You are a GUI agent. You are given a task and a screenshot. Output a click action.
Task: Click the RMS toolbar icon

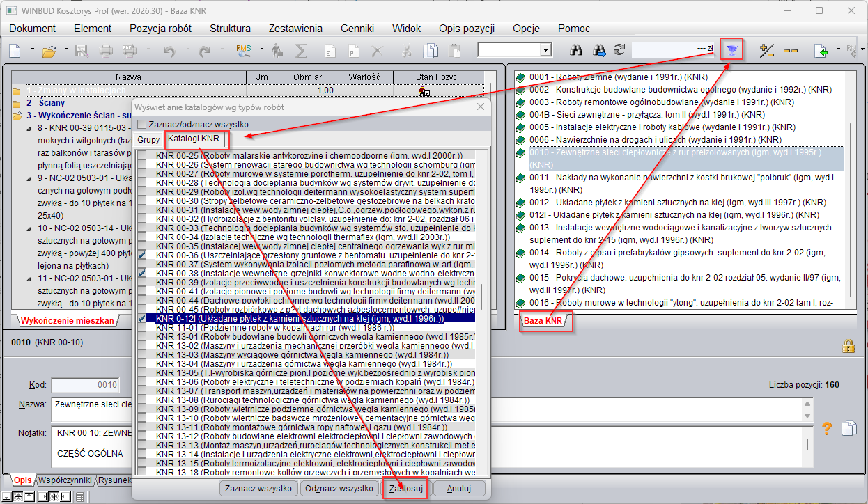[244, 50]
